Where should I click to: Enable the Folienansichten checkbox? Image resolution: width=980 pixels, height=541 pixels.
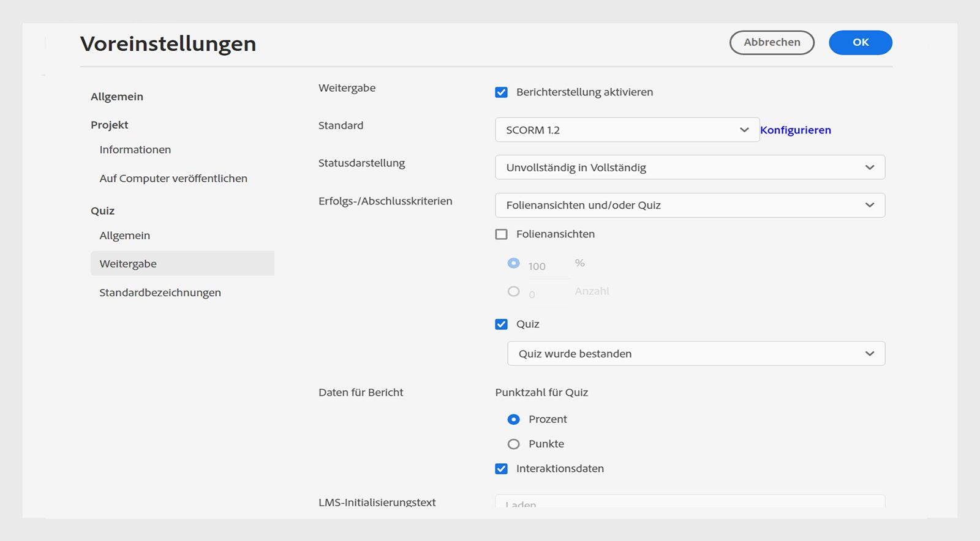point(501,234)
